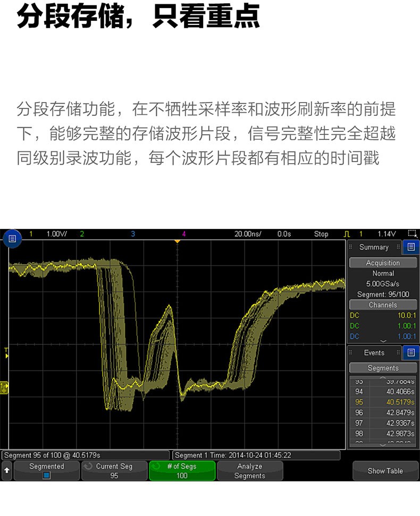The height and width of the screenshot is (516, 420).
Task: Select channel 1 label in top bar
Action: tap(31, 234)
